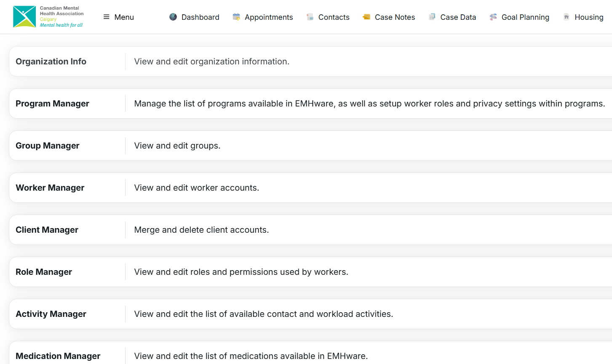Open Organization Info settings
Image resolution: width=612 pixels, height=364 pixels.
point(51,61)
